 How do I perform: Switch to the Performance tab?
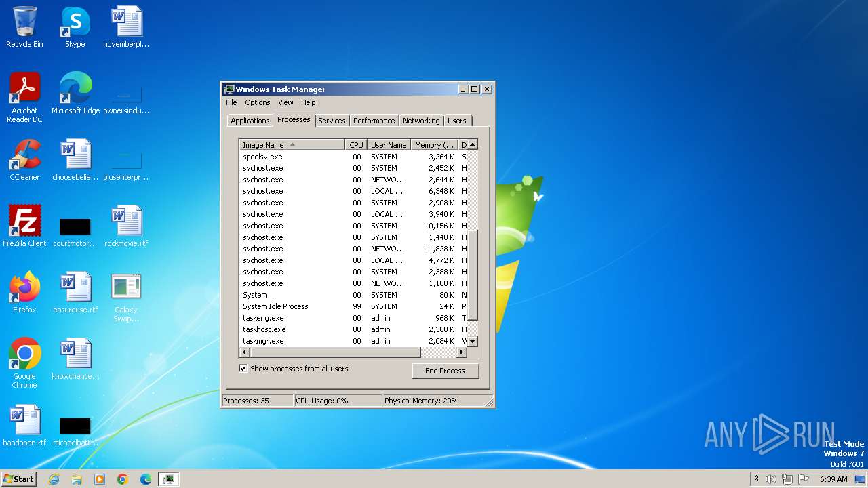click(374, 121)
